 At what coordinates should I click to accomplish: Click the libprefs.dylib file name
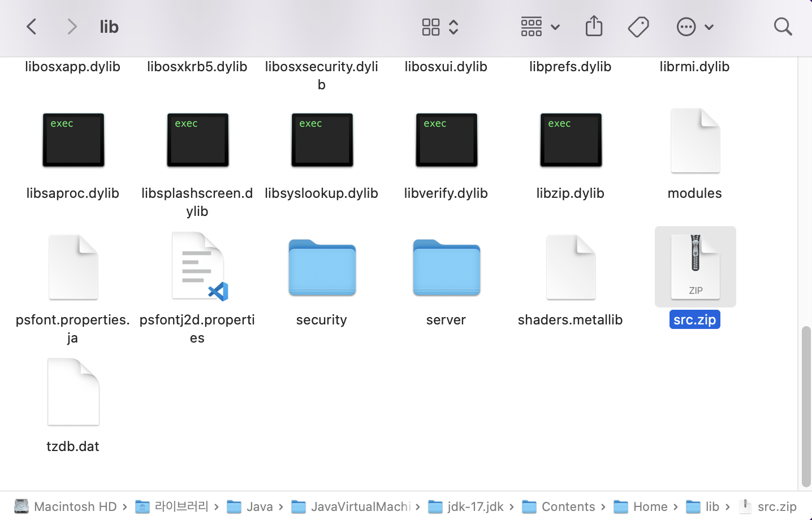point(571,67)
